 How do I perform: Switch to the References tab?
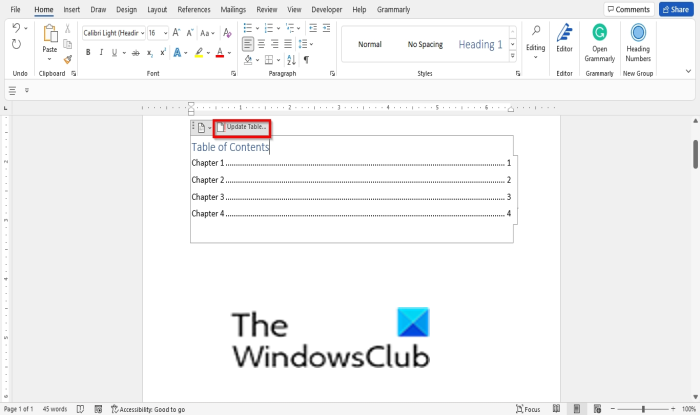194,9
